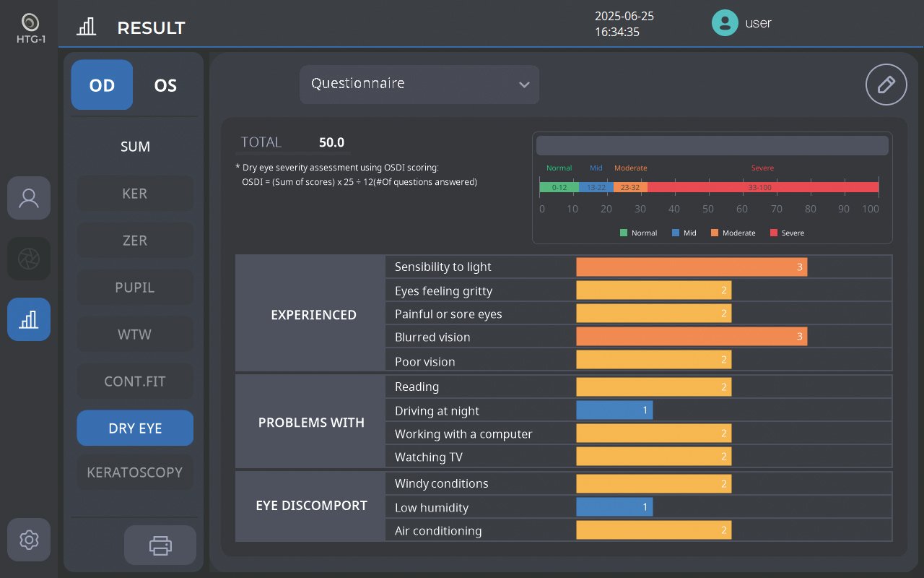
Task: Open settings with the gear icon
Action: tap(29, 540)
